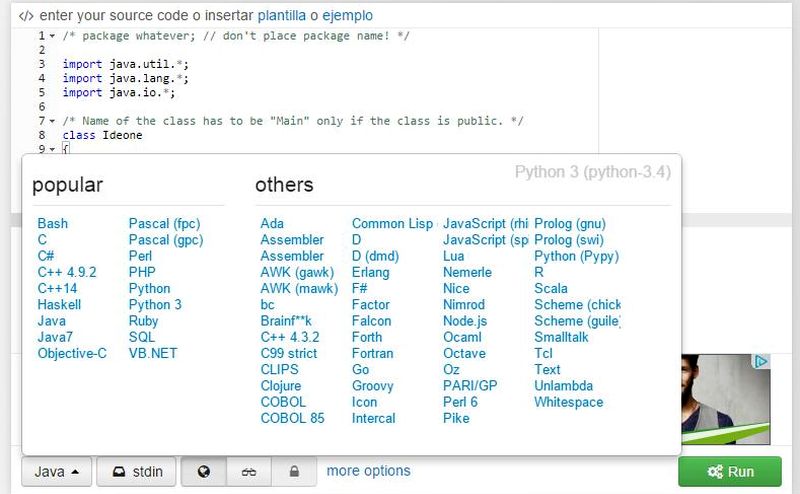Viewport: 800px width, 494px height.
Task: Choose Bash from the popular languages
Action: coord(53,224)
